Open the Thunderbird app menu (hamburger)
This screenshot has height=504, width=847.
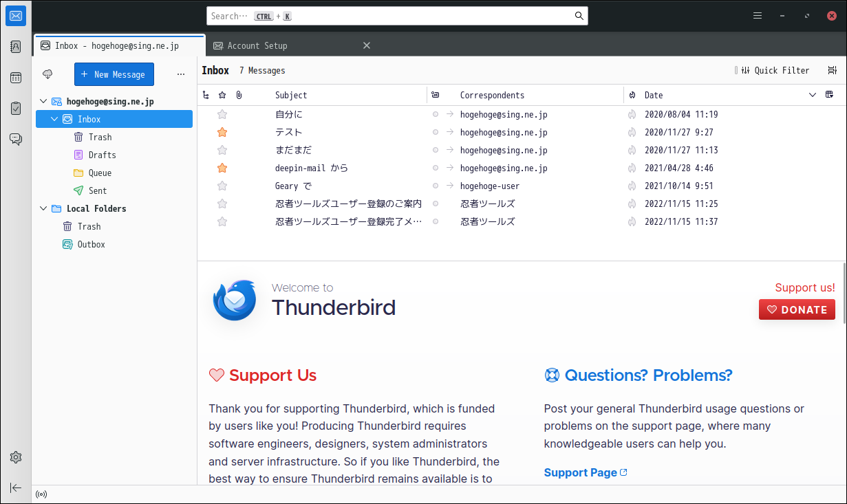pos(758,16)
